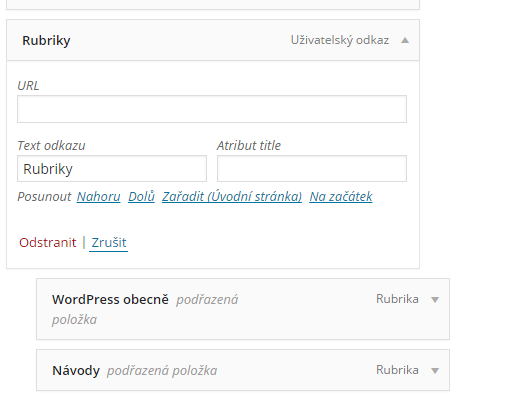
Task: Expand the Návody menu item arrow
Action: click(435, 370)
